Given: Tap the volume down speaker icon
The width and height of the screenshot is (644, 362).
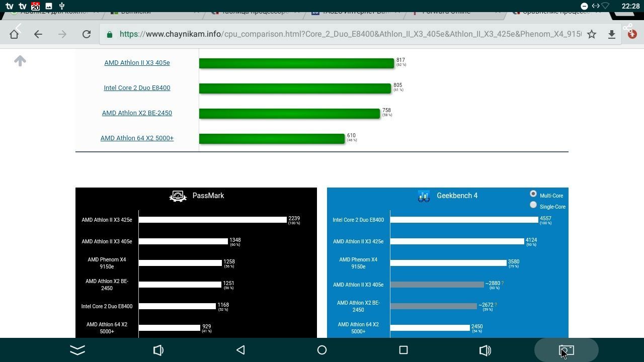Looking at the screenshot, I should coord(158,350).
